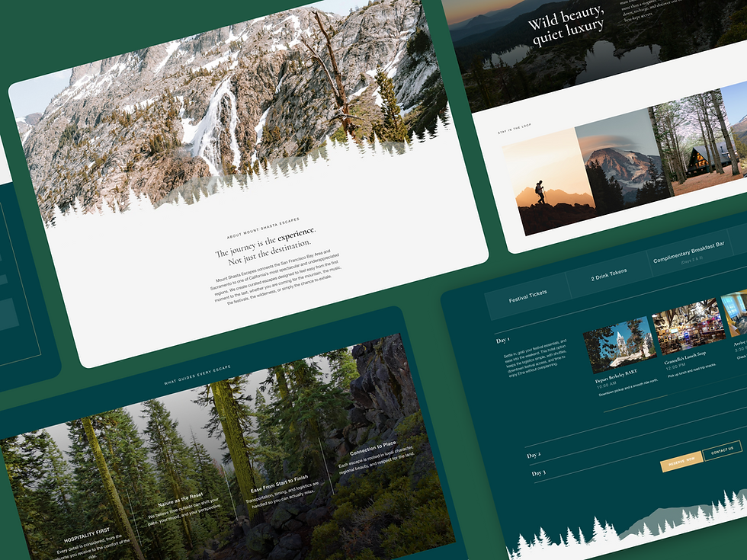Click the 12:00 PM lunch time
Image resolution: width=747 pixels, height=560 pixels.
point(675,366)
